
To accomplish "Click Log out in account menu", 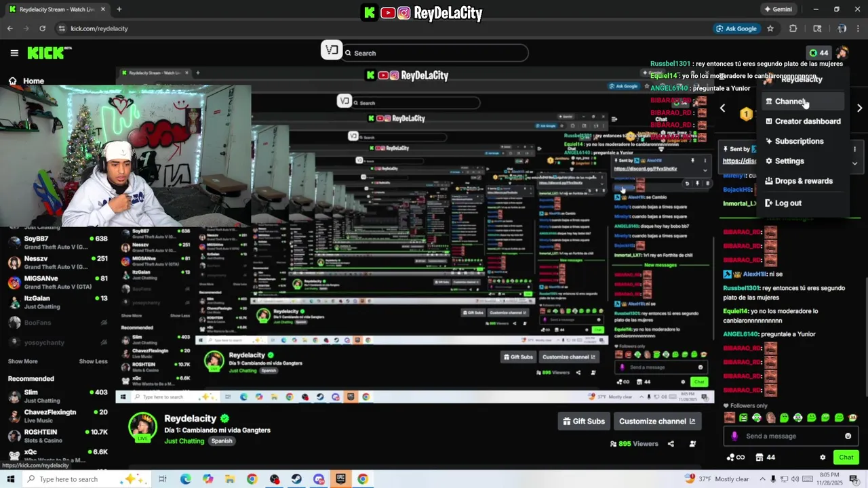I will click(804, 203).
